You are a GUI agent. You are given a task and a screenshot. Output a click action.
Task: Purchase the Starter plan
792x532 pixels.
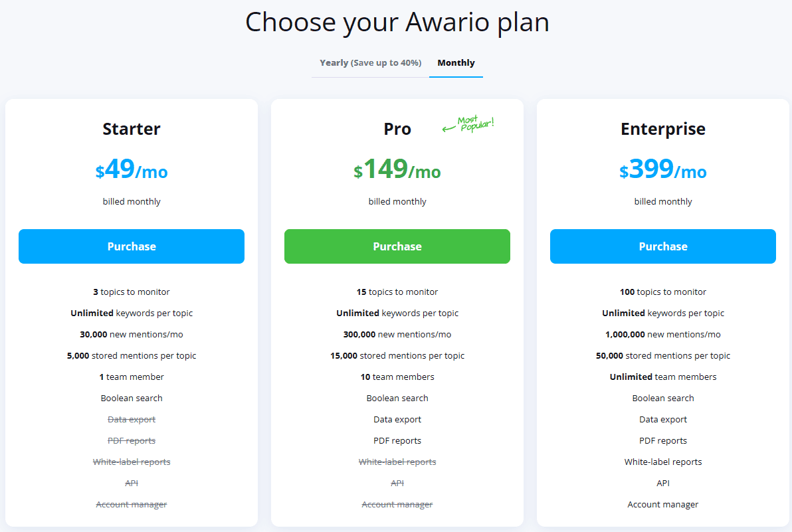click(132, 246)
